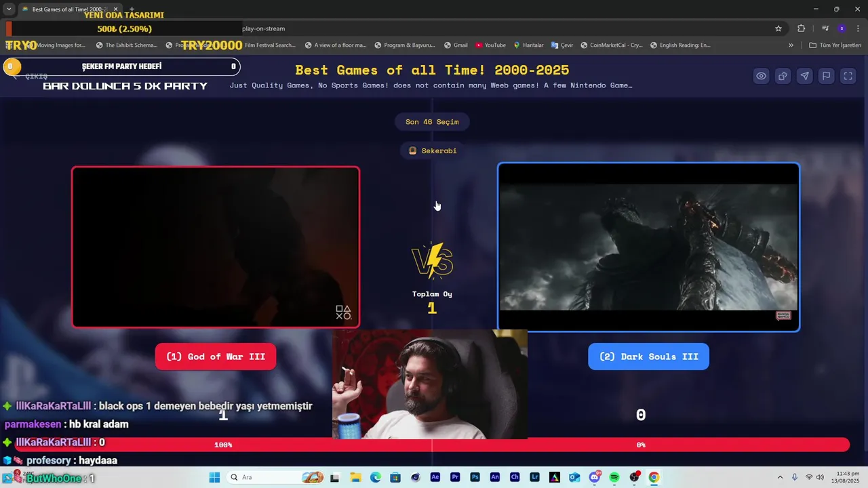This screenshot has width=868, height=488.
Task: Open The Exhibit: Schema bookmark
Action: 127,45
